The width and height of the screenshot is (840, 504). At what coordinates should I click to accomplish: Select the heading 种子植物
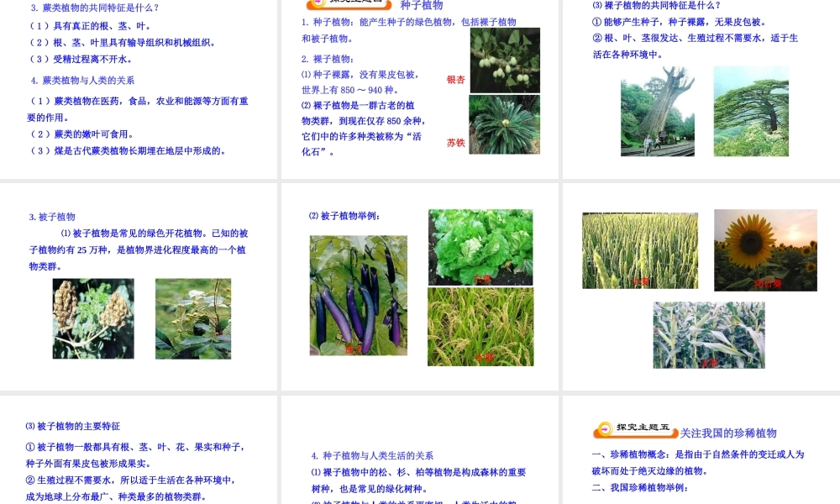422,5
